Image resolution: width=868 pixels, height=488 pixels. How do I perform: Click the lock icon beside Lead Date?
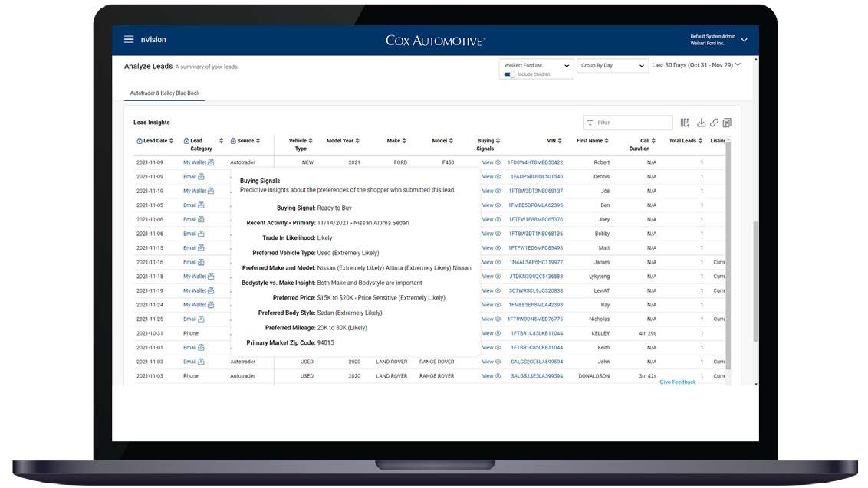(140, 141)
